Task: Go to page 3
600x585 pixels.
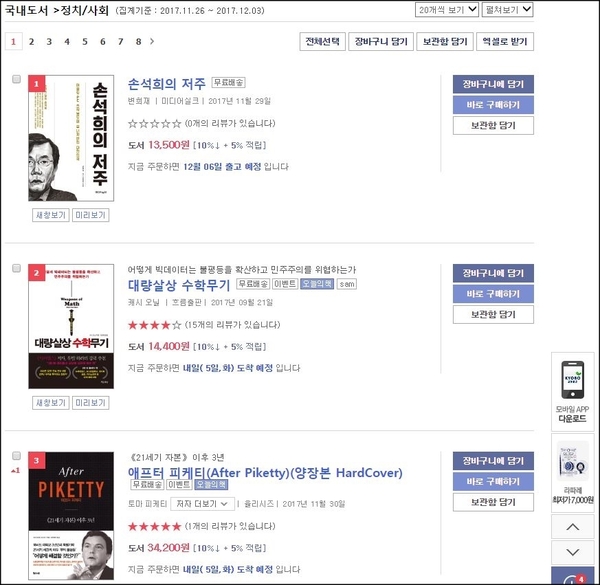Action: [49, 41]
